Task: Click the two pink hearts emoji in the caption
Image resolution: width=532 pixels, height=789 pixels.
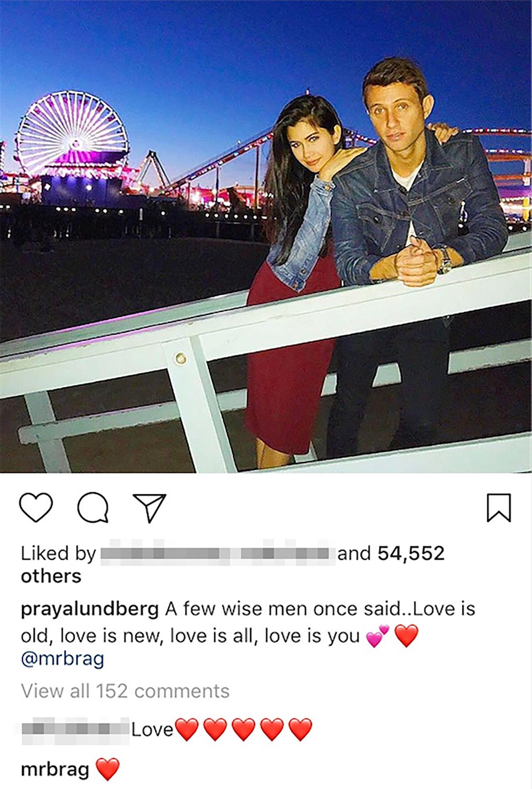Action: (377, 636)
